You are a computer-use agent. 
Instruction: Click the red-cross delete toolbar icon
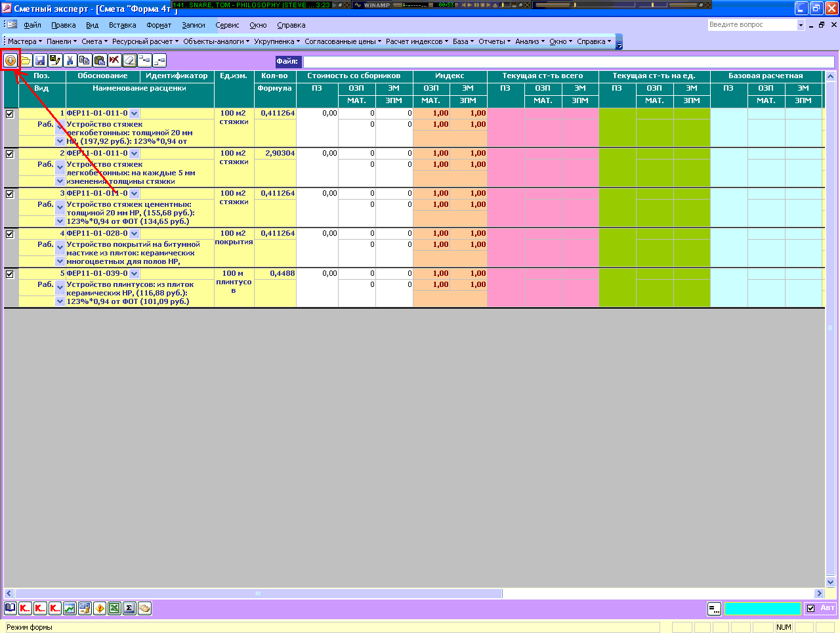114,60
